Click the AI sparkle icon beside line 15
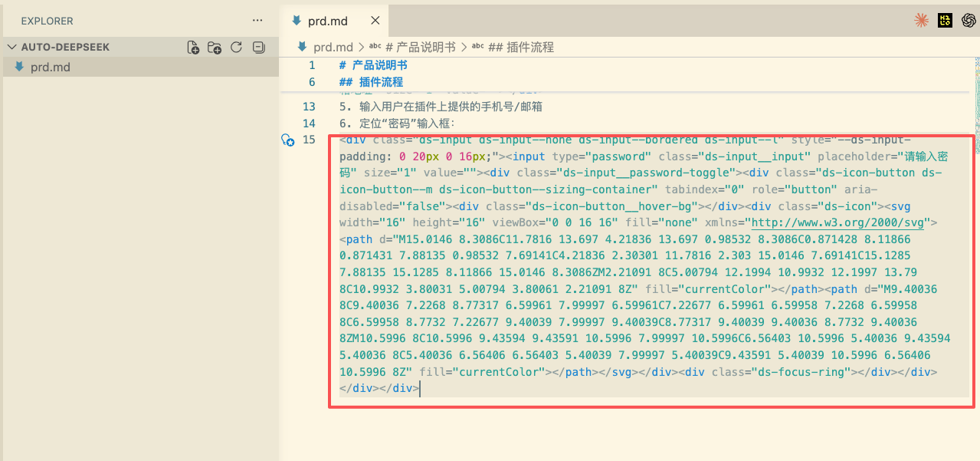This screenshot has height=461, width=980. [287, 140]
